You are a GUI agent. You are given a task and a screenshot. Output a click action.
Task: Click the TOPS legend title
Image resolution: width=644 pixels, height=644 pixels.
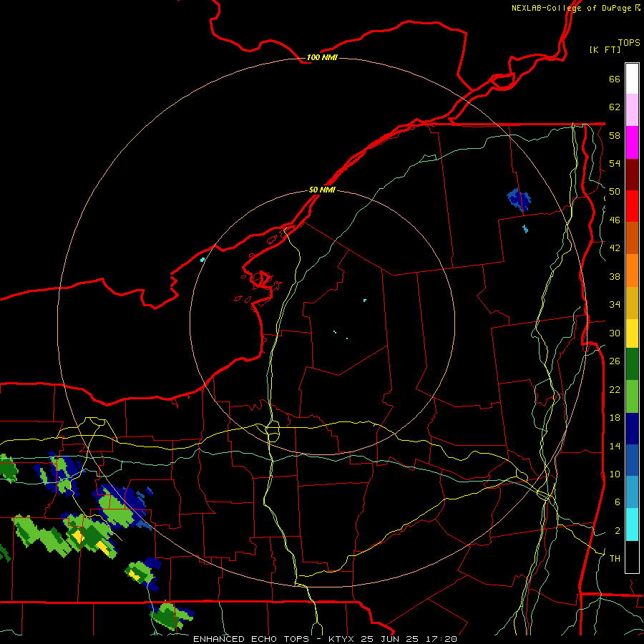629,42
